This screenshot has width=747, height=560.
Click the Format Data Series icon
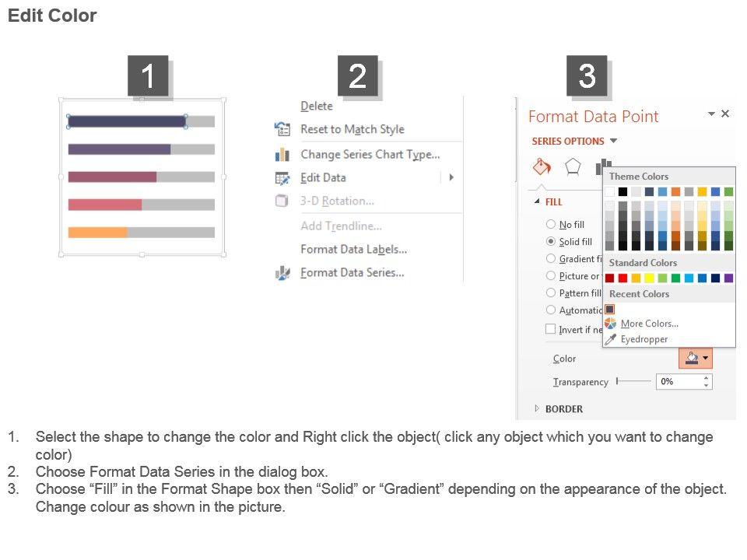[x=282, y=273]
